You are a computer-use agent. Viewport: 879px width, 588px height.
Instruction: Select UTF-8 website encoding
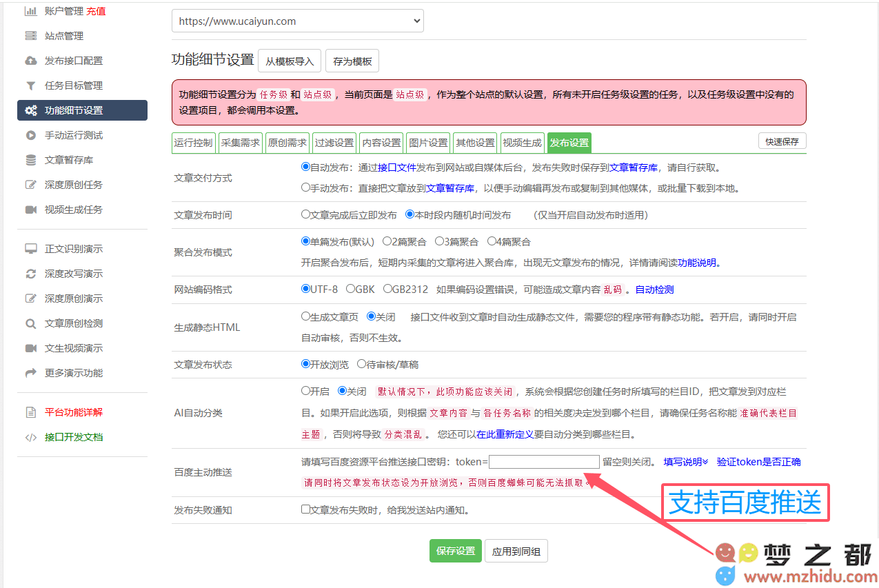305,289
